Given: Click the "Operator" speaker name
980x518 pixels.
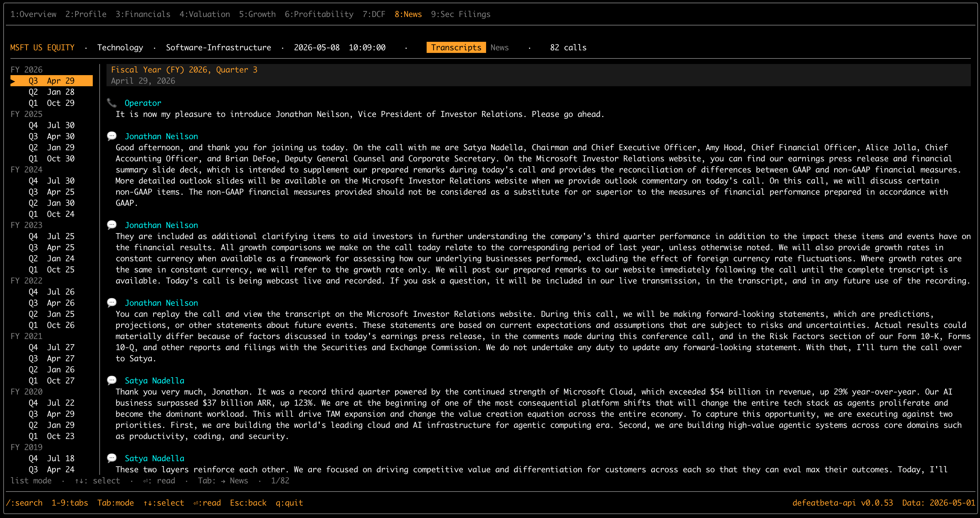Looking at the screenshot, I should pyautogui.click(x=143, y=103).
